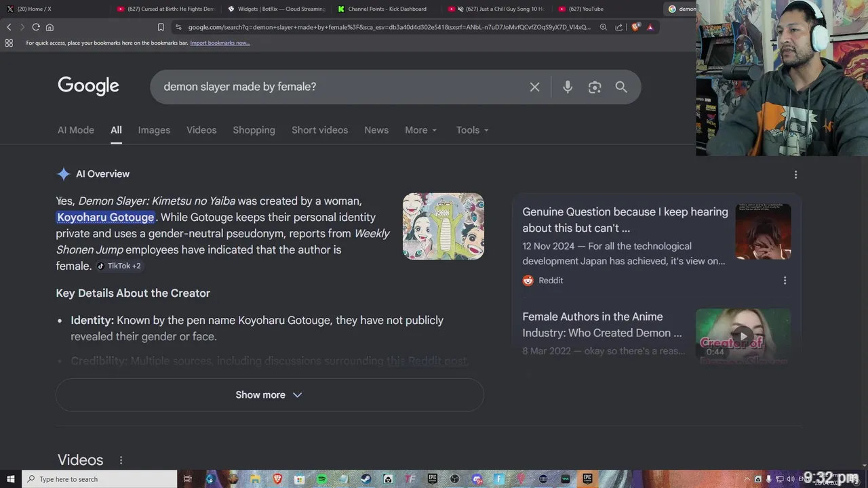Click the Import bookmarks now link

tap(220, 43)
